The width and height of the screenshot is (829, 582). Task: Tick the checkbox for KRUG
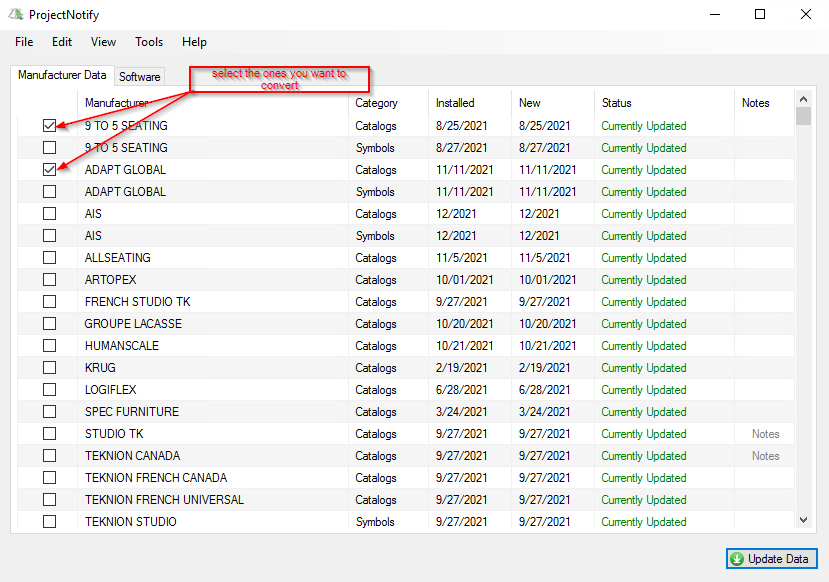tap(49, 368)
